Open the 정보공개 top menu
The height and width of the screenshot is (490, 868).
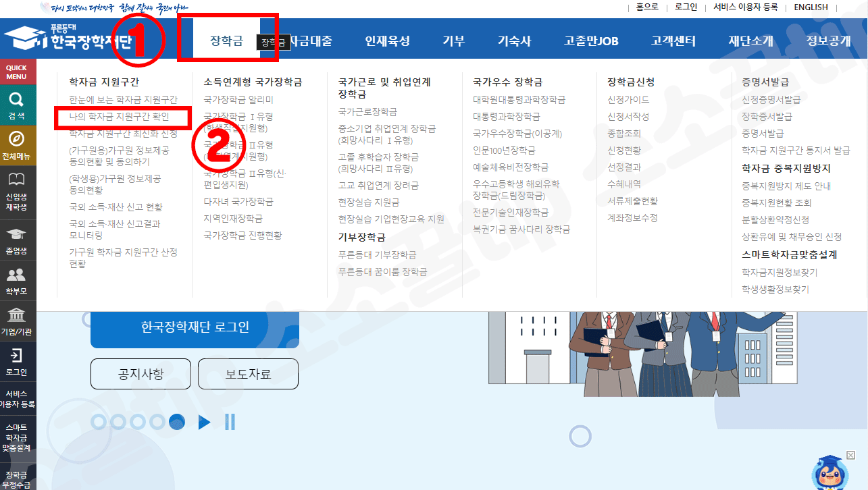pos(828,40)
